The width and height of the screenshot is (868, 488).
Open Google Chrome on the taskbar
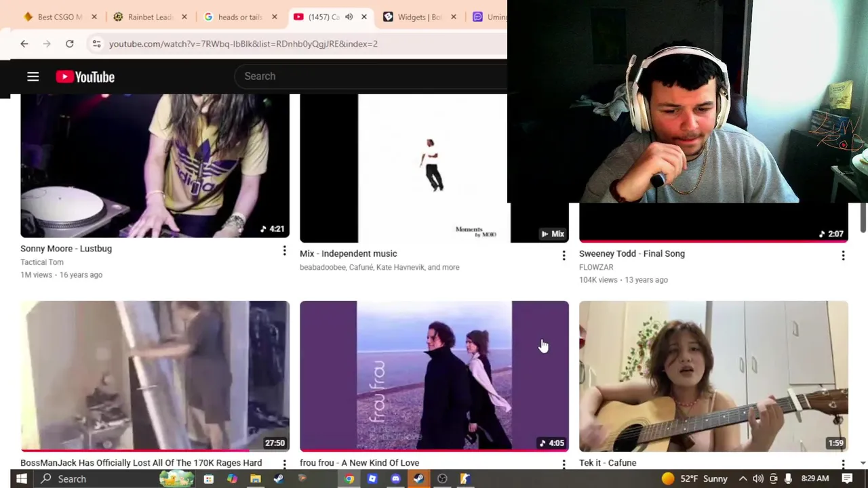[x=349, y=479]
